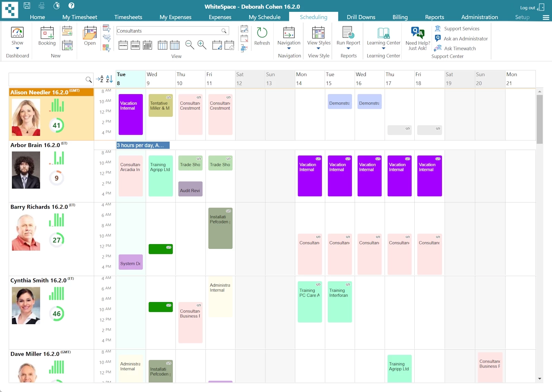Open the stopwatch timer icon

57,6
